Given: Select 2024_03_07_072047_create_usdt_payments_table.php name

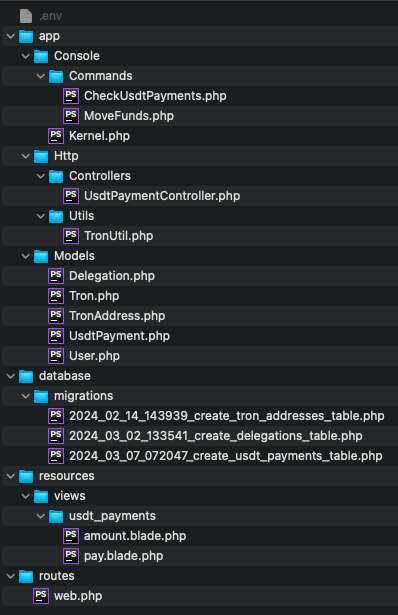Looking at the screenshot, I should pyautogui.click(x=225, y=456).
